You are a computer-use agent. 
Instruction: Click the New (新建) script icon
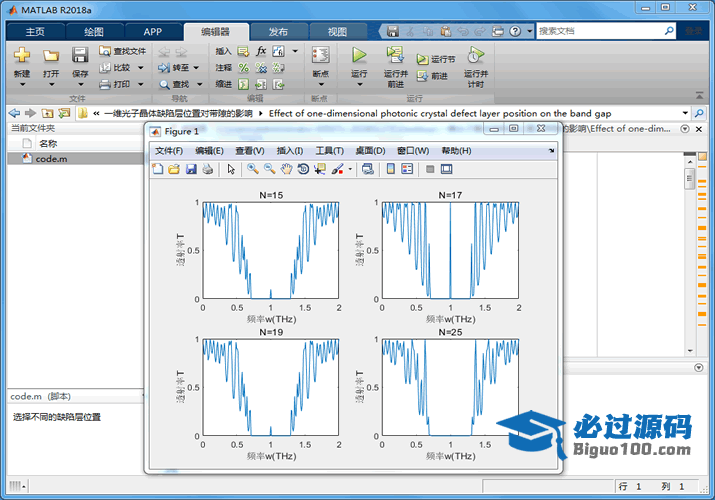pyautogui.click(x=22, y=55)
